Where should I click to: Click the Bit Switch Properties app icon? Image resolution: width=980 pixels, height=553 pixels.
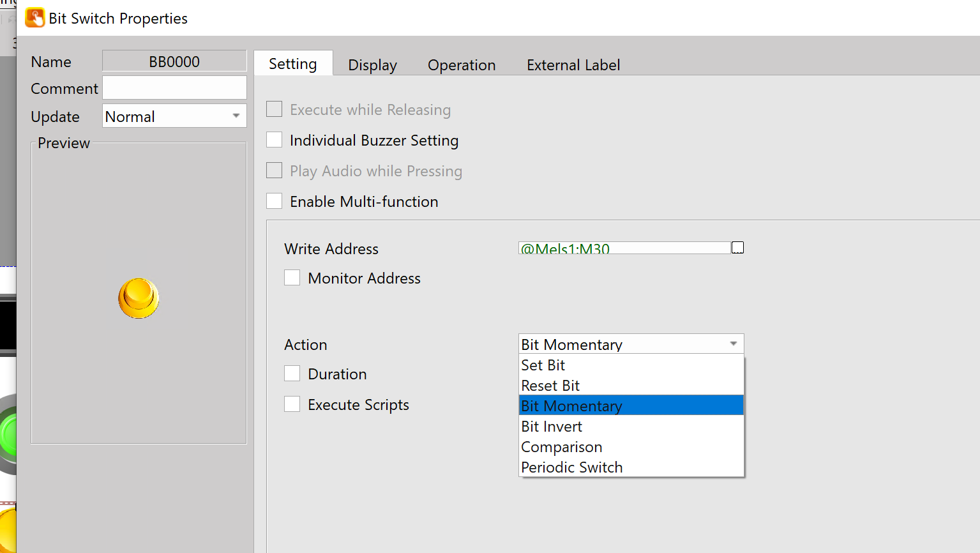[34, 18]
